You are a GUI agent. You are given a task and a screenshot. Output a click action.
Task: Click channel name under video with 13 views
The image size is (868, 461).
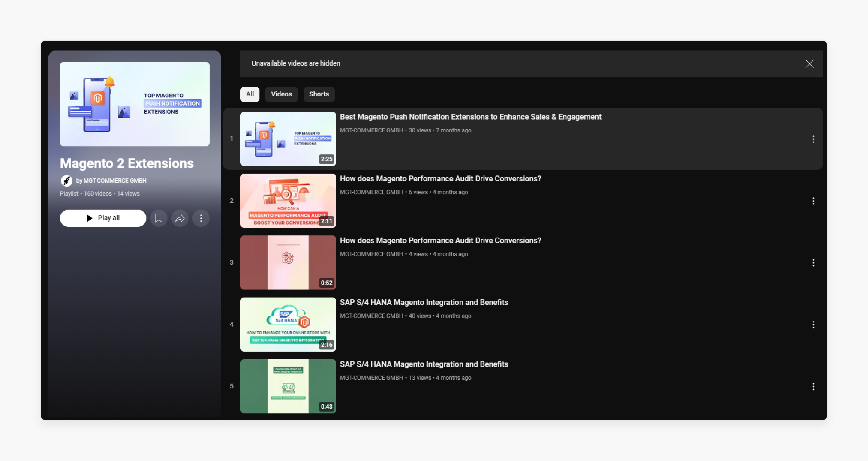(x=371, y=378)
